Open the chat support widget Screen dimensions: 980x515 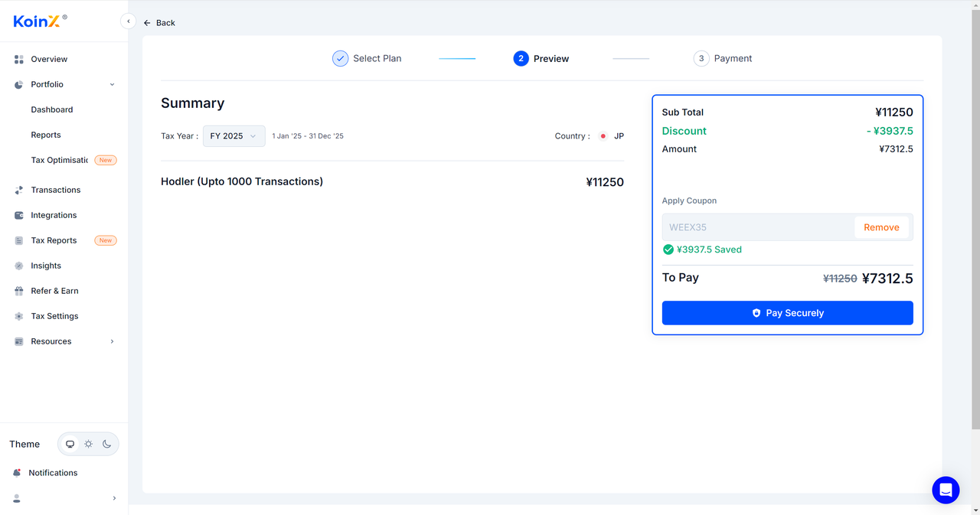tap(946, 490)
